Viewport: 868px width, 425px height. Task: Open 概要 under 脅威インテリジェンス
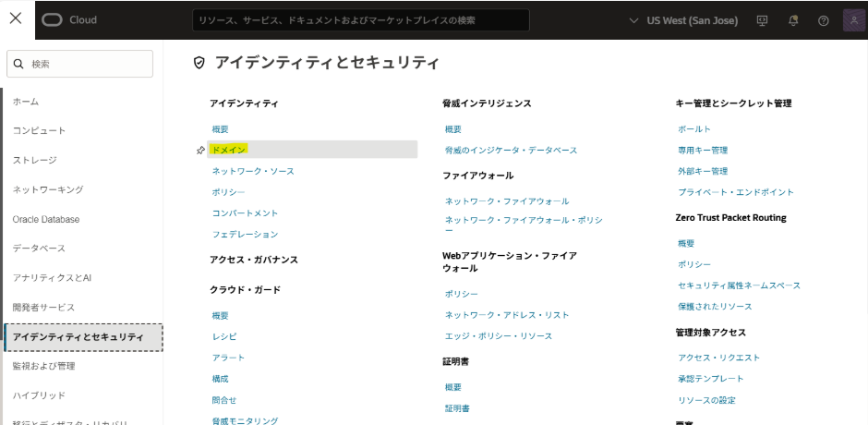click(x=453, y=129)
